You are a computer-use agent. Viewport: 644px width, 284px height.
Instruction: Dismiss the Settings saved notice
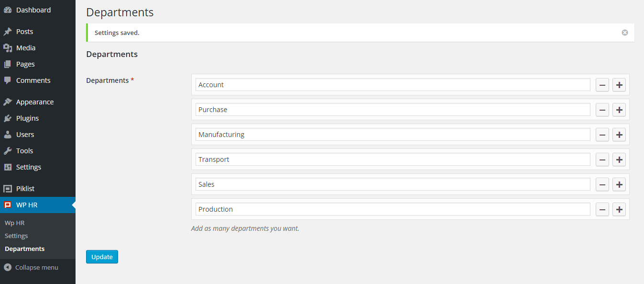624,33
